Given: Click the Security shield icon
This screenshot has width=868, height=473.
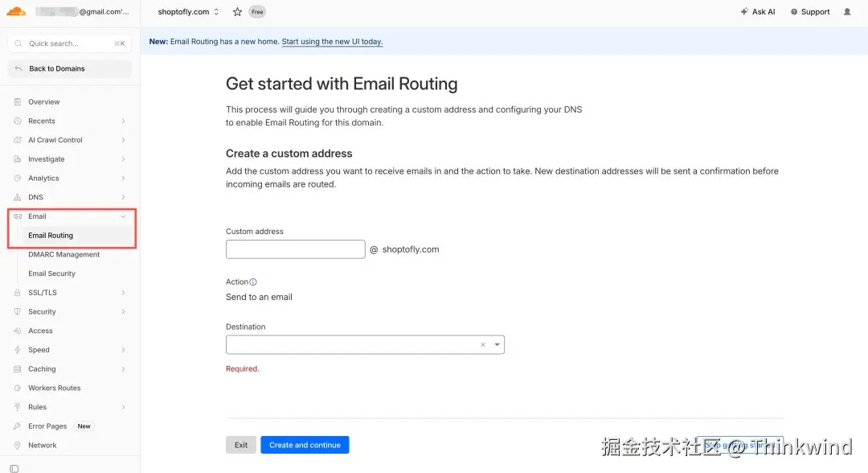Looking at the screenshot, I should coord(17,312).
